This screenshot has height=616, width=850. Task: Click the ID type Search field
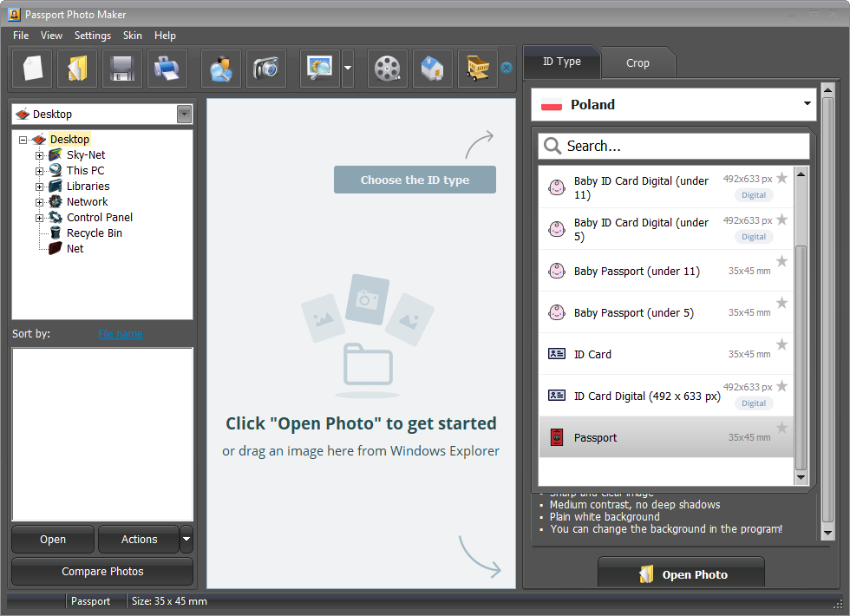click(674, 146)
